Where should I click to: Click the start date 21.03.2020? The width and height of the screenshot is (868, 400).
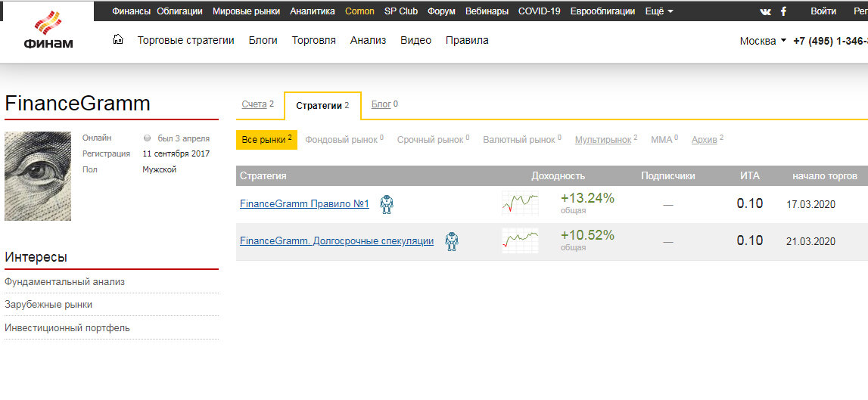click(x=810, y=242)
